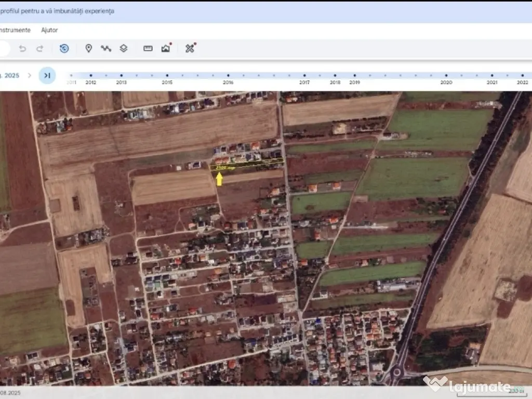Select the draw path or polygon tool
Image resolution: width=532 pixels, height=399 pixels.
tap(106, 48)
